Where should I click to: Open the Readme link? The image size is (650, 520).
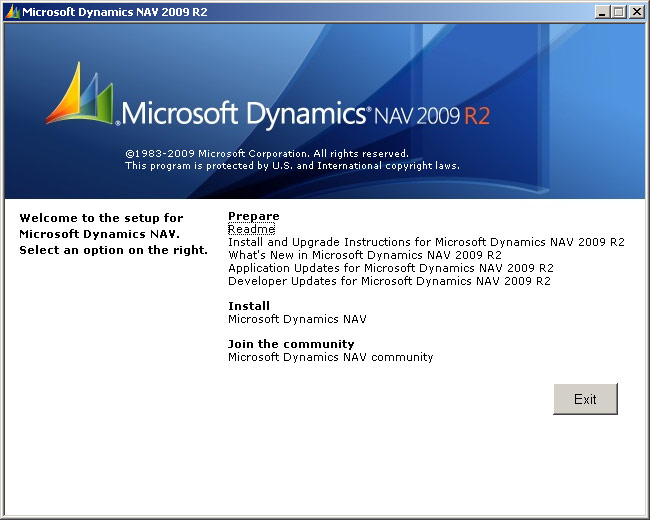click(x=251, y=229)
